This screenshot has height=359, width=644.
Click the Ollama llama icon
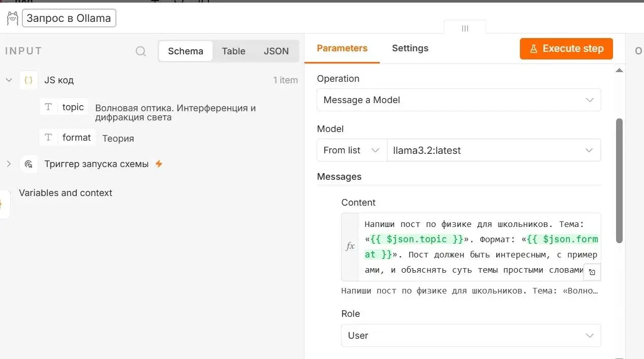point(12,18)
